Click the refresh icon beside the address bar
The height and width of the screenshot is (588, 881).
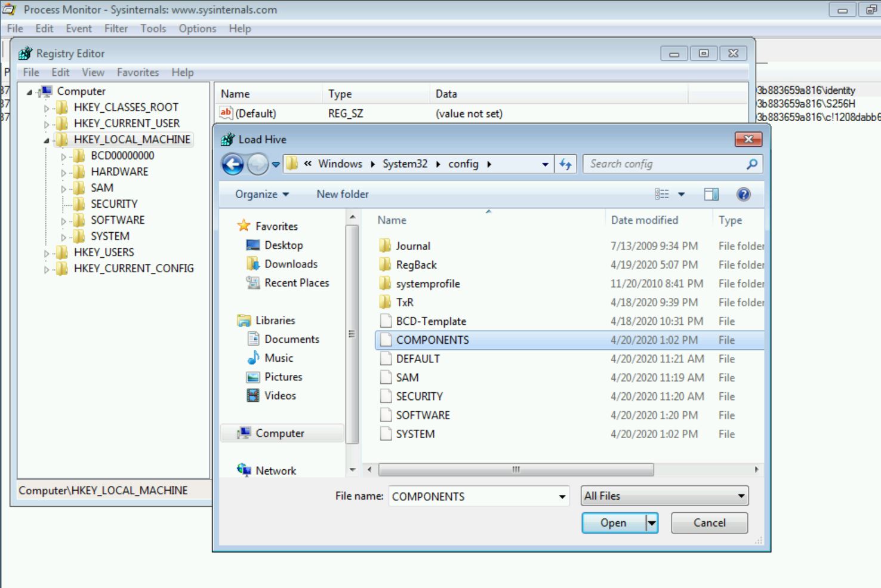click(x=565, y=164)
